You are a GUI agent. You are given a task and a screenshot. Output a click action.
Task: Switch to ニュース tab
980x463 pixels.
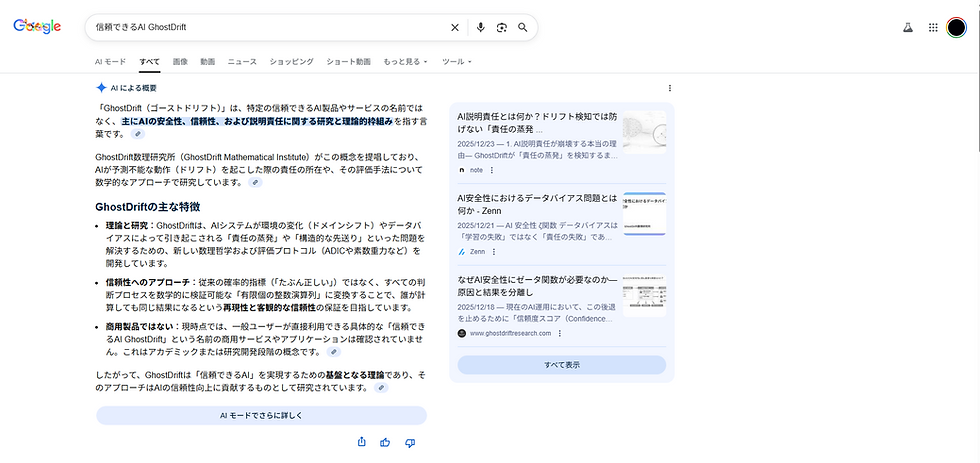242,62
